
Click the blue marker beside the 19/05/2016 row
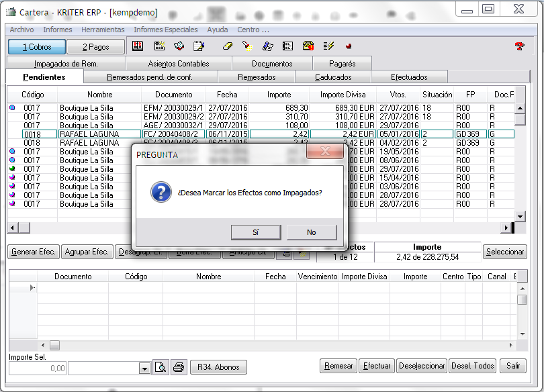pyautogui.click(x=12, y=151)
